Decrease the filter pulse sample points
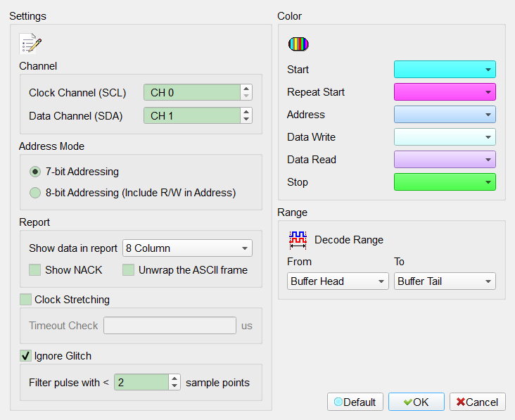Viewport: 515px width, 420px height. point(174,386)
